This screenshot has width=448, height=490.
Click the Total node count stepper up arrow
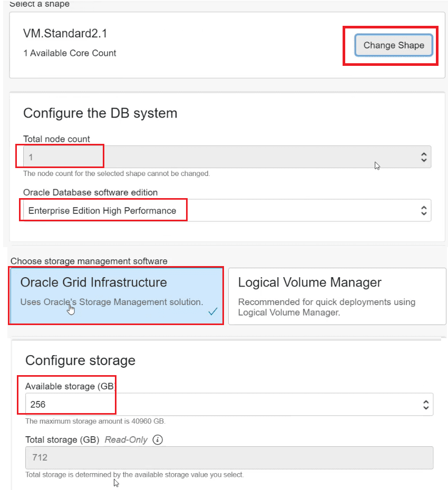[425, 153]
